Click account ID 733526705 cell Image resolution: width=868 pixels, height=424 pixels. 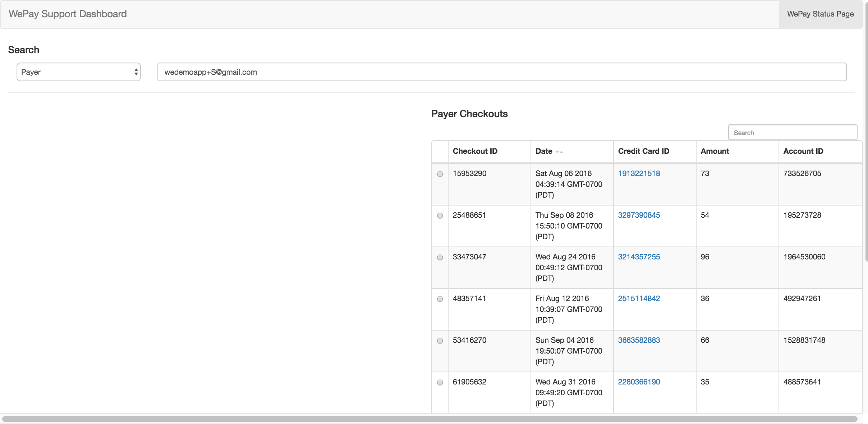click(820, 184)
